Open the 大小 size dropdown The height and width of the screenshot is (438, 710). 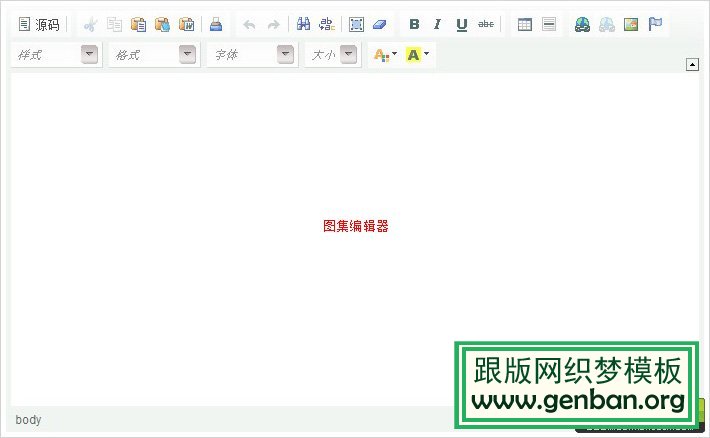pos(333,55)
